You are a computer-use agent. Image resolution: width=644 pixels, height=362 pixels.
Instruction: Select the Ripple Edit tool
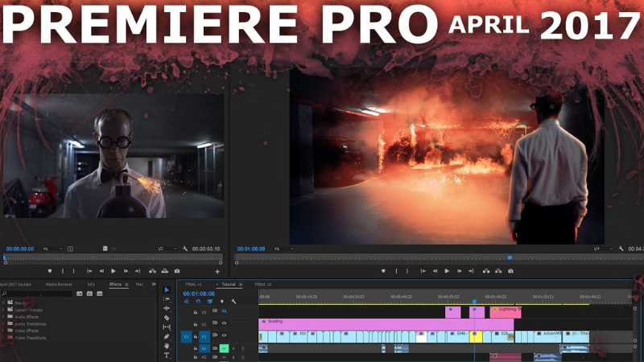click(167, 308)
